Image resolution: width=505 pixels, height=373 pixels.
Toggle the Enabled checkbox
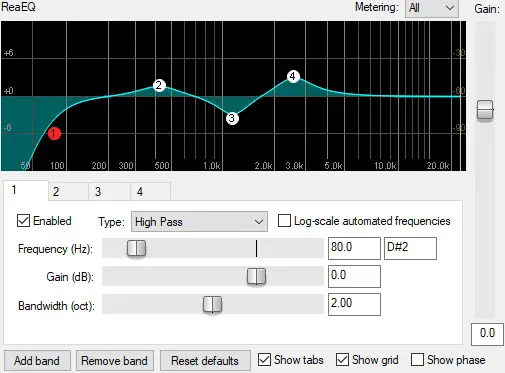tap(23, 221)
